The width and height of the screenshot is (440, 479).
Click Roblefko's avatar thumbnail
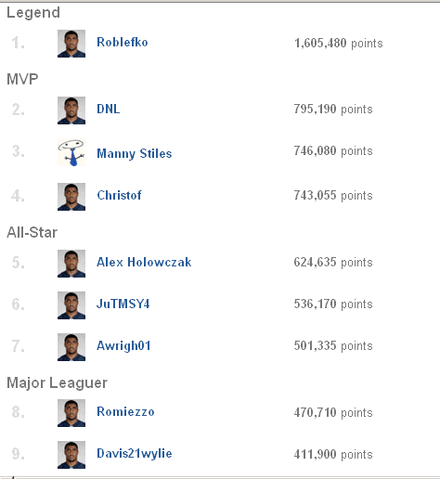coord(71,44)
